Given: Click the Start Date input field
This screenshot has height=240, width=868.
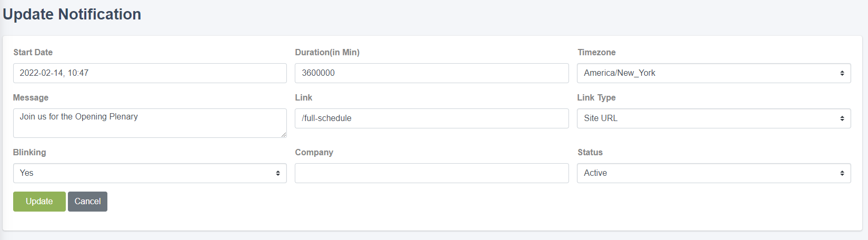Looking at the screenshot, I should pos(150,73).
